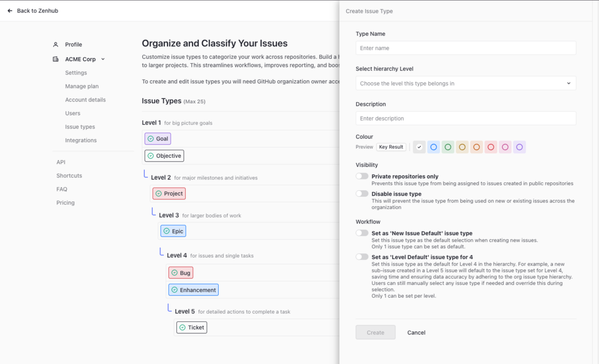
Task: Toggle 'Level Default' issue type for 4
Action: [362, 257]
